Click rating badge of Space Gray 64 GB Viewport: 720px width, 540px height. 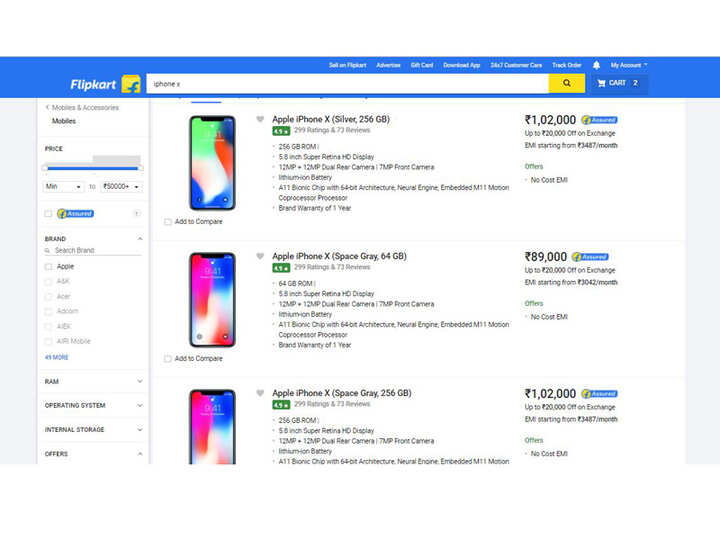[x=281, y=268]
